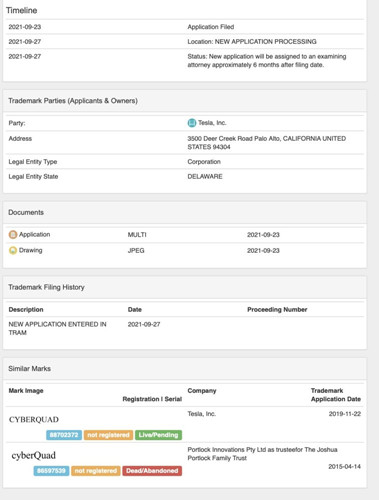Screen dimensions: 379x500
Task: Select the Application Filed timeline entry
Action: pyautogui.click(x=211, y=27)
